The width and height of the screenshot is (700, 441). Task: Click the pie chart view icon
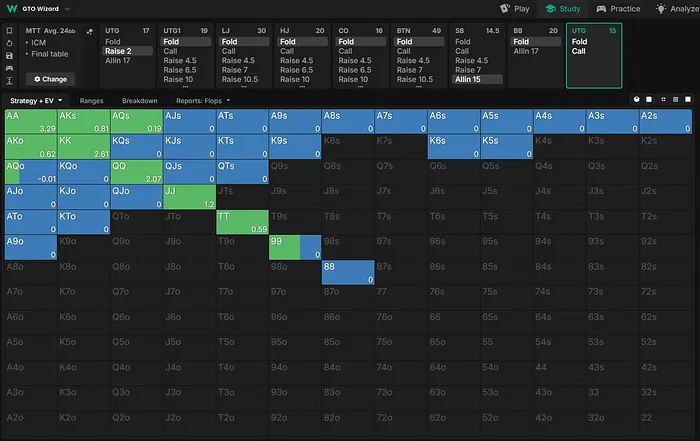[x=636, y=100]
